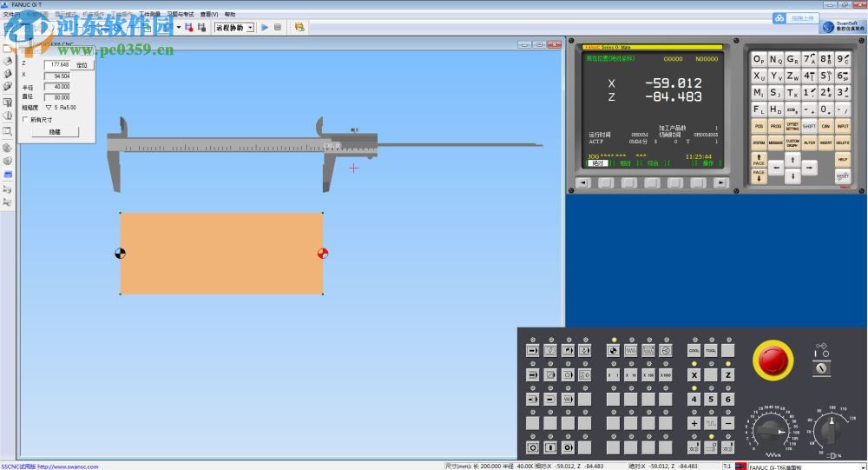Hit the SHIFT key on MDI keypad

tap(809, 126)
